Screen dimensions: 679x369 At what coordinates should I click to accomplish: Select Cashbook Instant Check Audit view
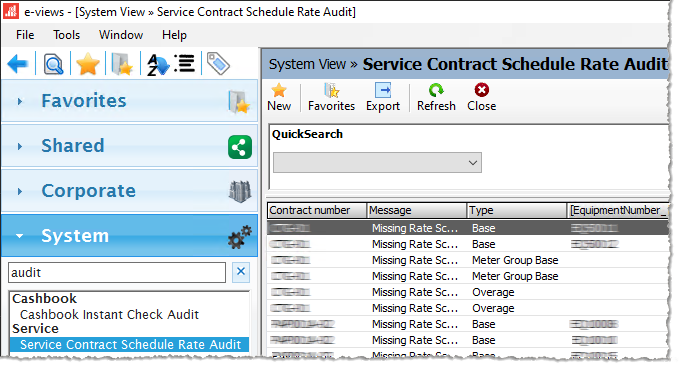click(109, 314)
